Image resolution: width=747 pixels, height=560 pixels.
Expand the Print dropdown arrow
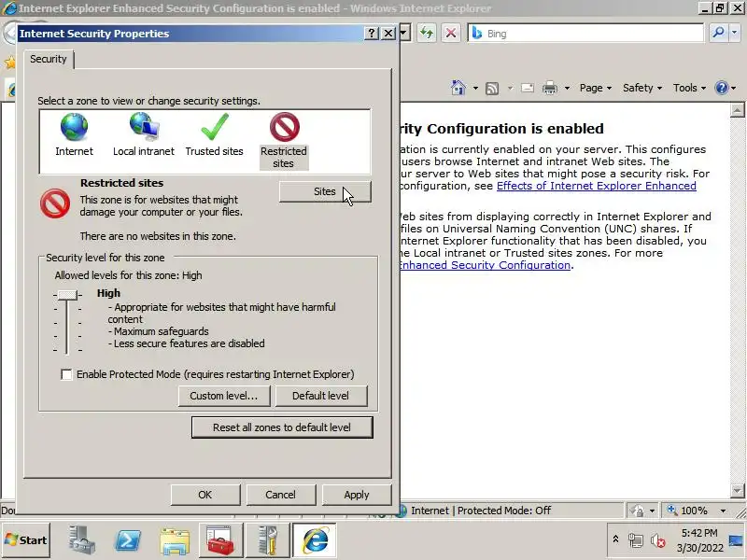pyautogui.click(x=567, y=88)
